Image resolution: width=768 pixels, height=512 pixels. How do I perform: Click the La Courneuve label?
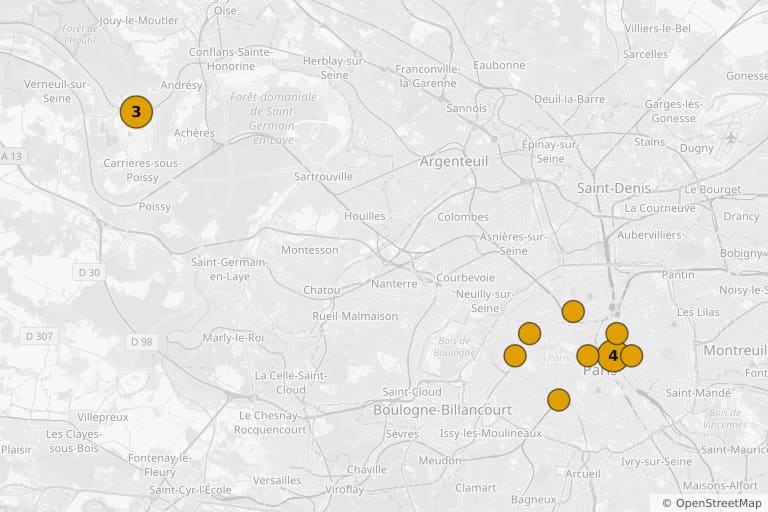(660, 208)
